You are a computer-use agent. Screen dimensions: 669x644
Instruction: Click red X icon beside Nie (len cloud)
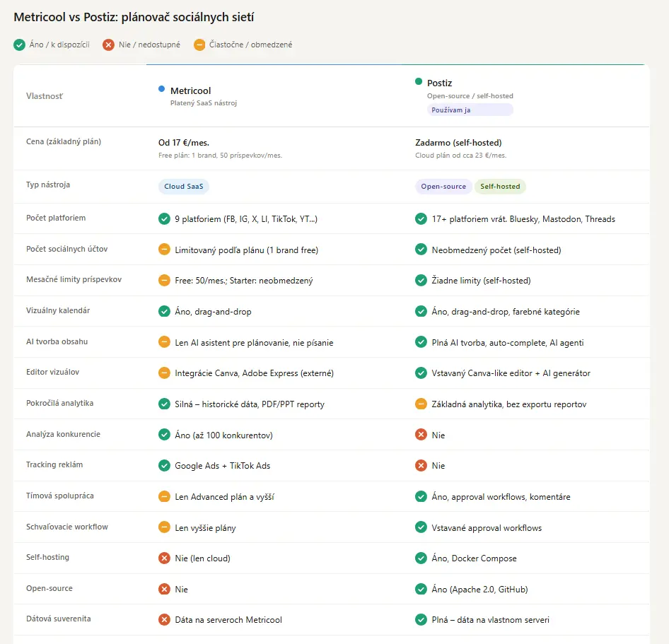164,558
